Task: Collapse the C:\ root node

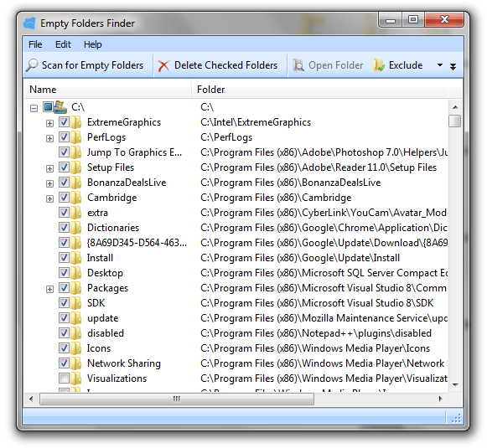Action: [34, 108]
